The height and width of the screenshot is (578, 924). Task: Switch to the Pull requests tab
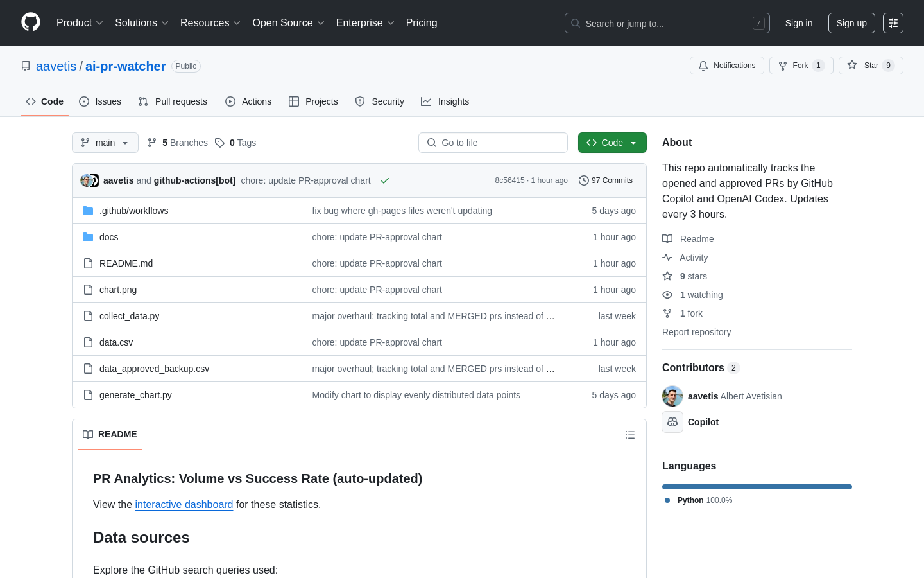coord(173,101)
